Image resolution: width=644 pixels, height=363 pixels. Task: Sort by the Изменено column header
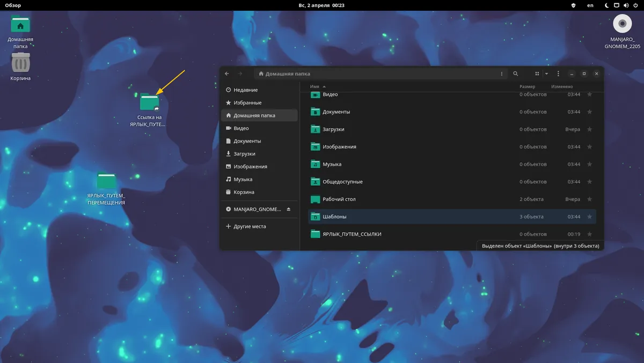562,86
